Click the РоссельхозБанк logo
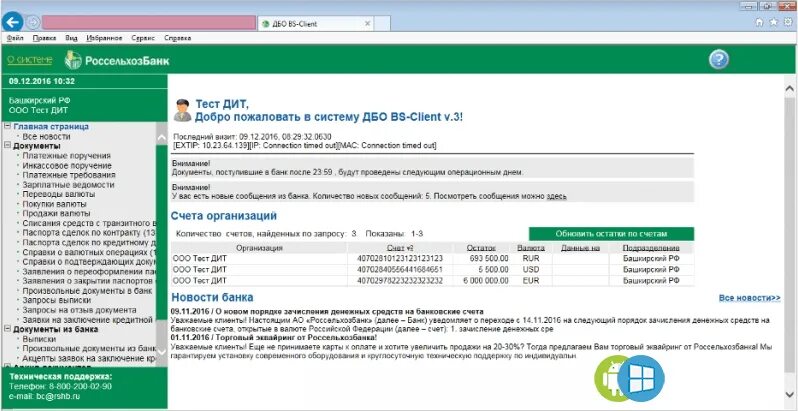Image resolution: width=798 pixels, height=411 pixels. (117, 61)
